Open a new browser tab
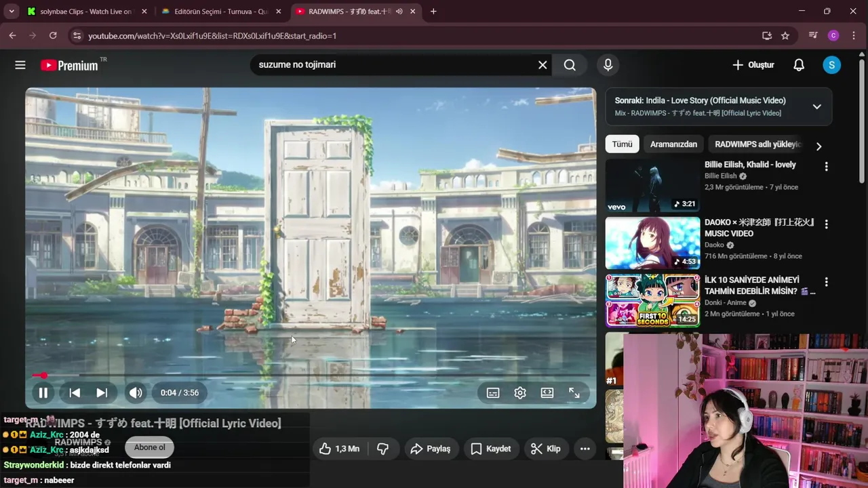Image resolution: width=868 pixels, height=488 pixels. tap(433, 12)
